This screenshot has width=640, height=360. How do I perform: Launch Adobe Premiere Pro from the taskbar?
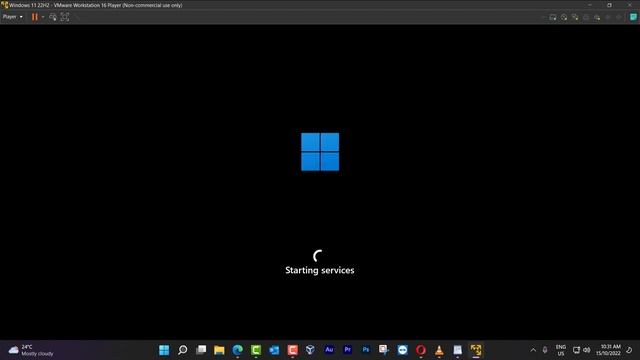347,350
